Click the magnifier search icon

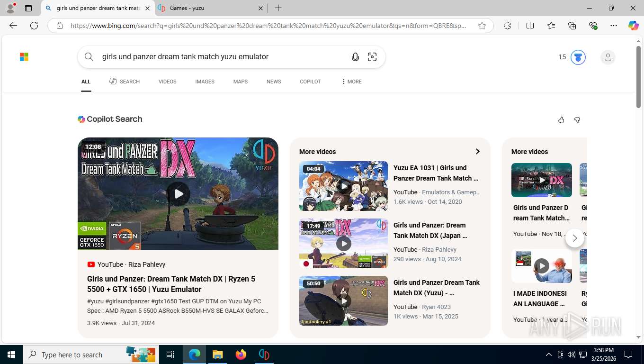89,57
